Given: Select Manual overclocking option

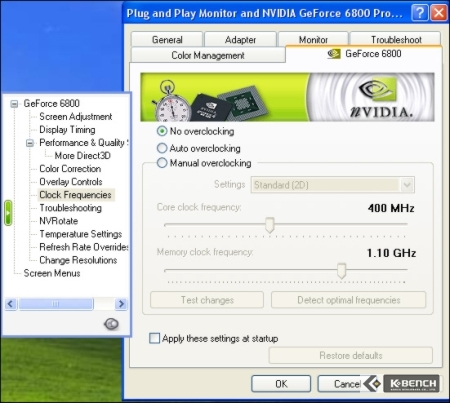Looking at the screenshot, I should pos(162,163).
